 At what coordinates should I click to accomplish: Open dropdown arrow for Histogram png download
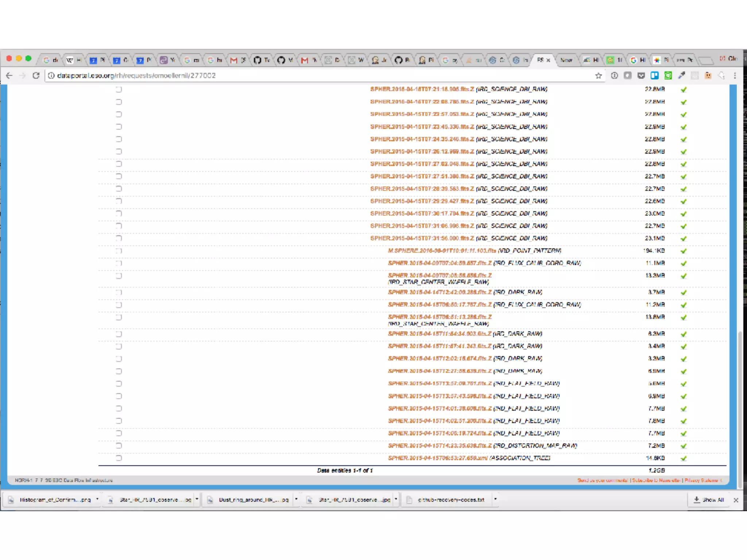(x=97, y=499)
